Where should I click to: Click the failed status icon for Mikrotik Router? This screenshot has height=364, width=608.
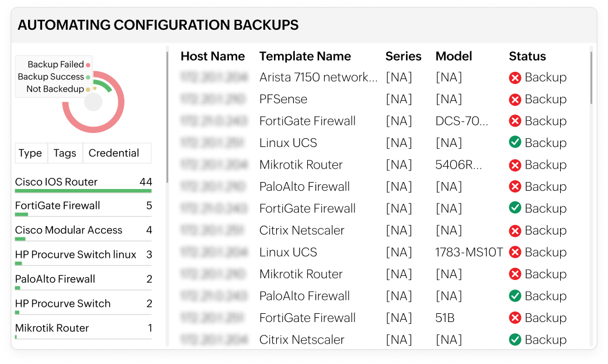click(x=515, y=164)
